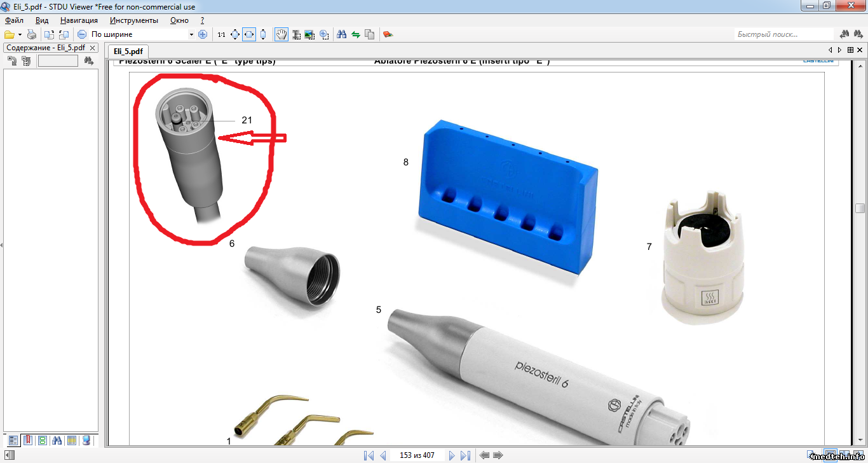Click the select image tool icon
Viewport: 868px width, 463px height.
(x=309, y=34)
